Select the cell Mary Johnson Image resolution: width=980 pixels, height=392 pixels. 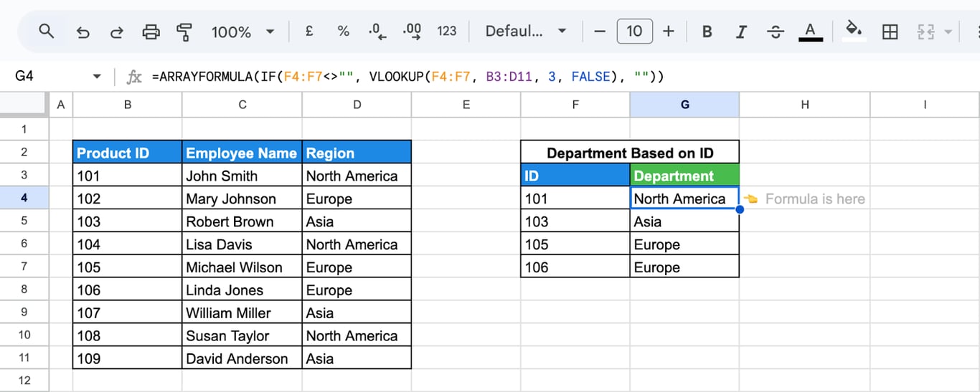tap(242, 199)
